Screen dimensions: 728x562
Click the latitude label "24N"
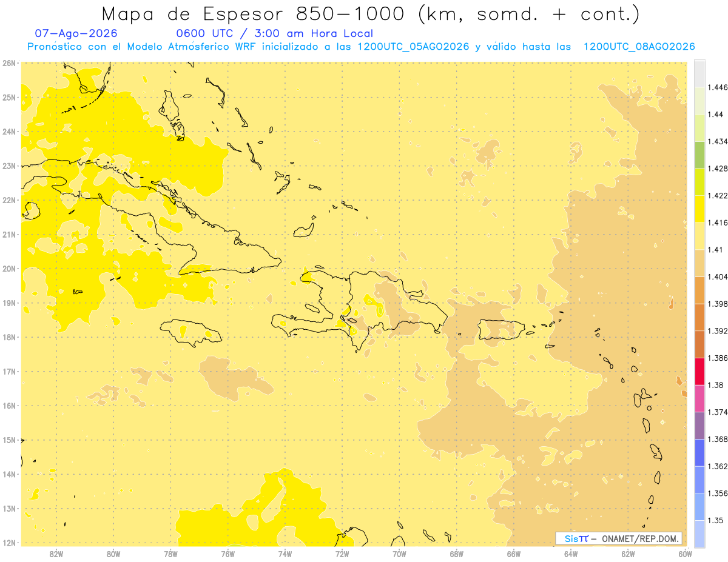(8, 132)
